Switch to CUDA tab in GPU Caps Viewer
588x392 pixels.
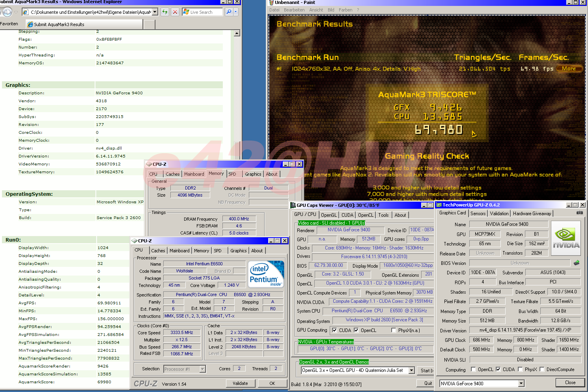click(347, 215)
